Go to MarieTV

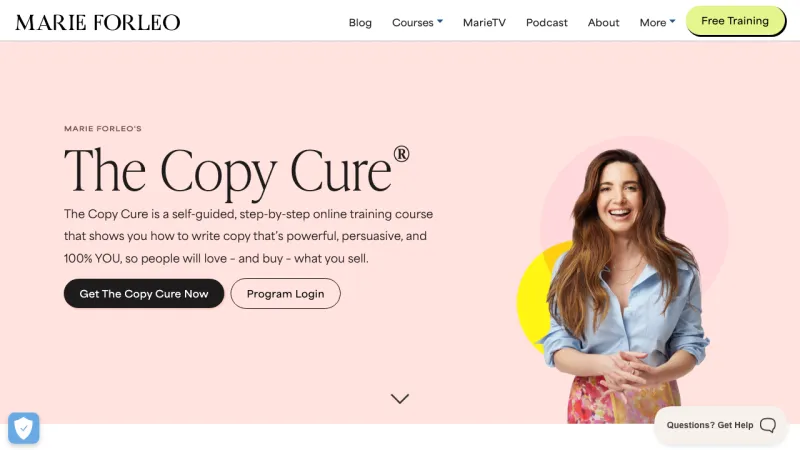(x=484, y=22)
